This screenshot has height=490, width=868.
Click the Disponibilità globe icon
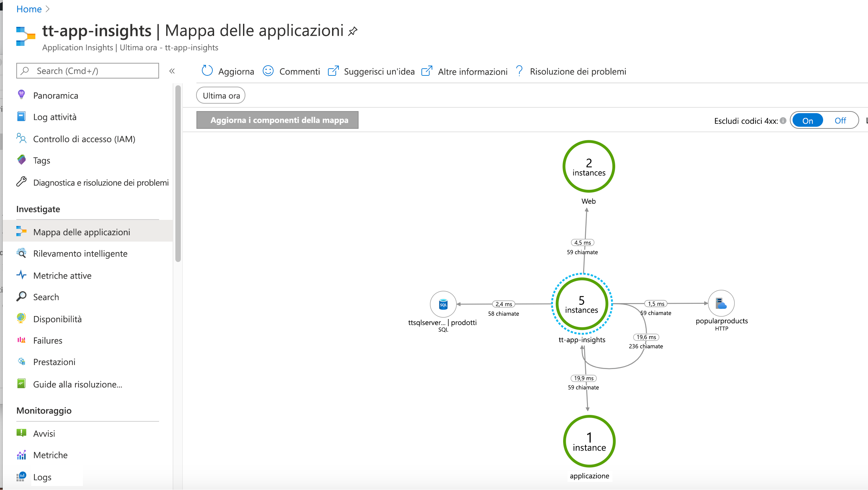click(x=21, y=318)
